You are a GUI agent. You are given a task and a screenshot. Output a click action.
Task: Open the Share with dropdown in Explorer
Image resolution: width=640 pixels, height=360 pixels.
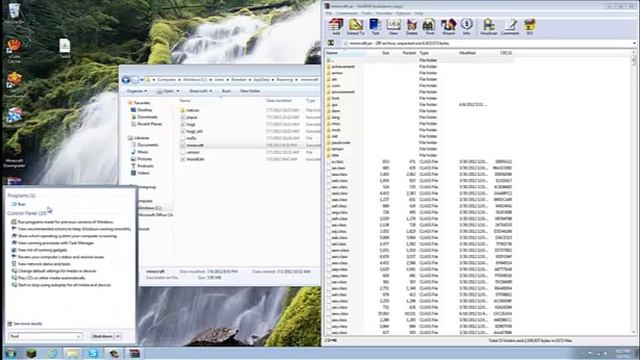click(200, 91)
